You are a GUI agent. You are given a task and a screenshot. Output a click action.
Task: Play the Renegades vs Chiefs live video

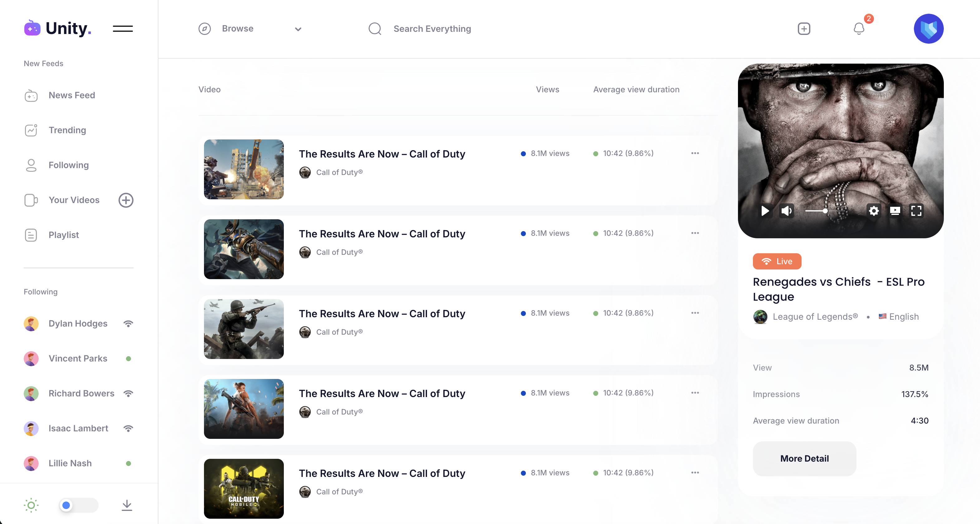pos(765,211)
